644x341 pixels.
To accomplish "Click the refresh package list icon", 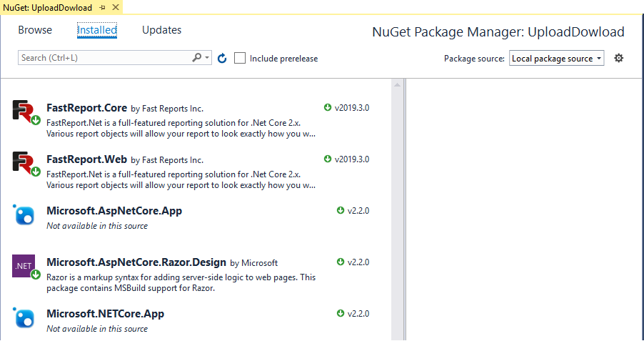I will pos(222,59).
